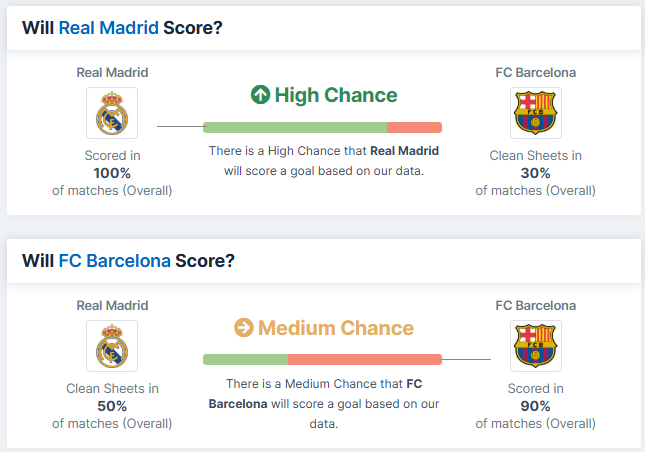Click the Real Madrid crest in bottom card
645x452 pixels.
(112, 346)
